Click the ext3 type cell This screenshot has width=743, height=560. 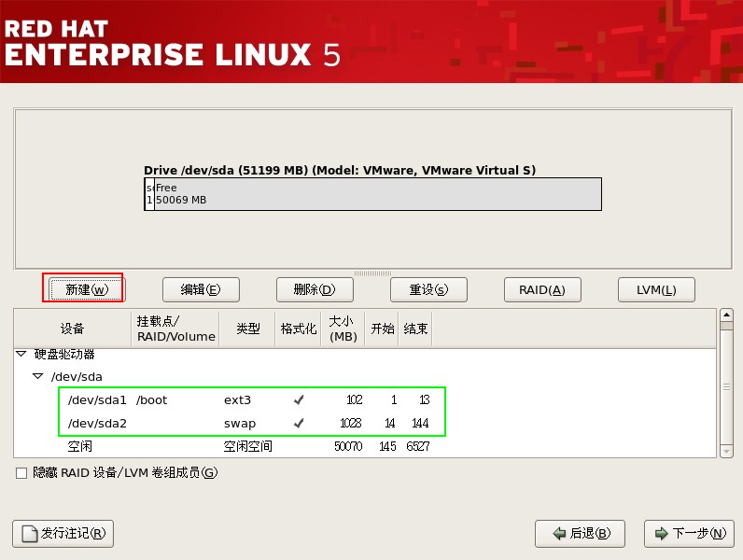pos(237,400)
